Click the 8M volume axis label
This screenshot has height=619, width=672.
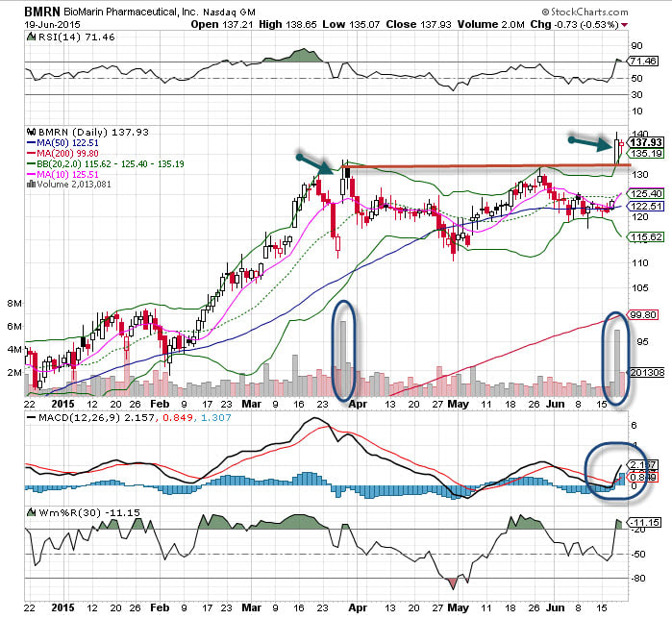coord(14,304)
